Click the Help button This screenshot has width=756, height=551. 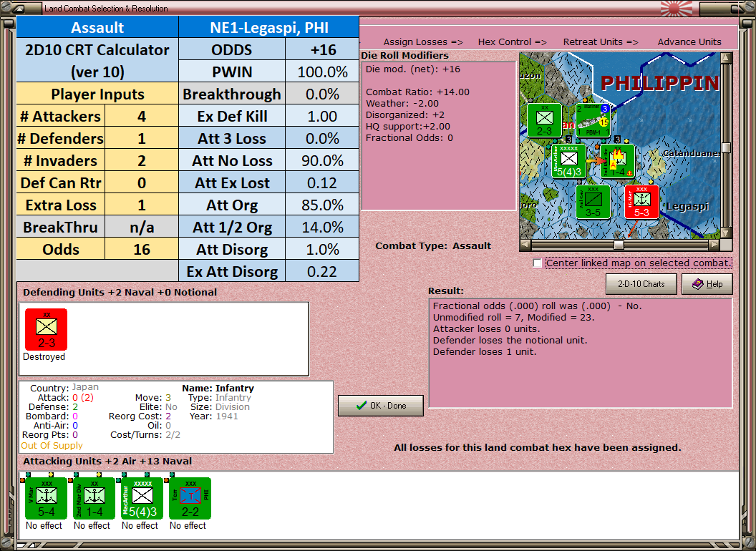pyautogui.click(x=707, y=284)
